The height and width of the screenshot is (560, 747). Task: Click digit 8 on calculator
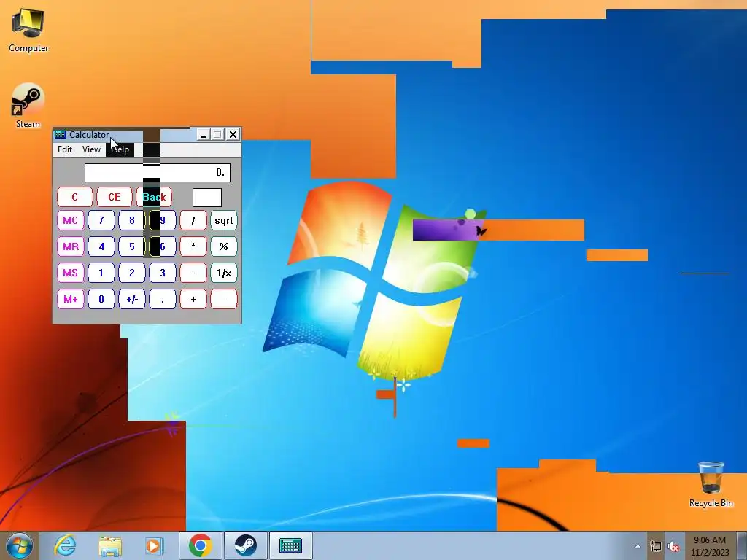click(x=132, y=220)
